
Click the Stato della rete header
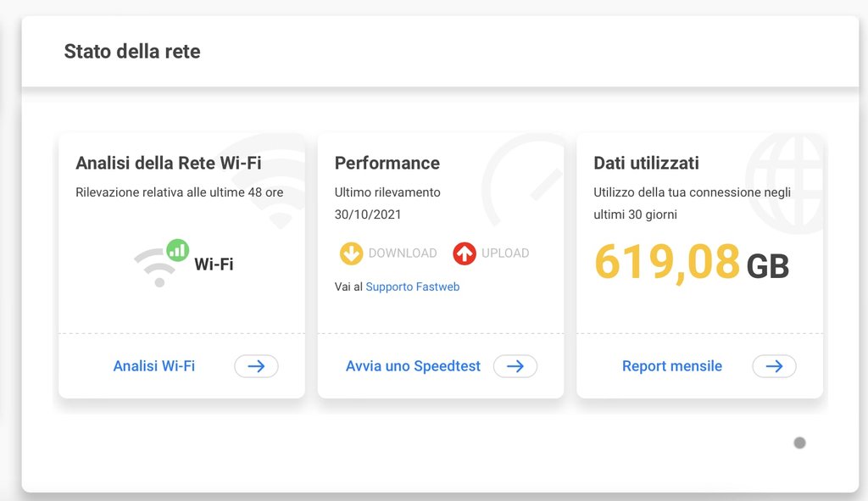[x=132, y=51]
